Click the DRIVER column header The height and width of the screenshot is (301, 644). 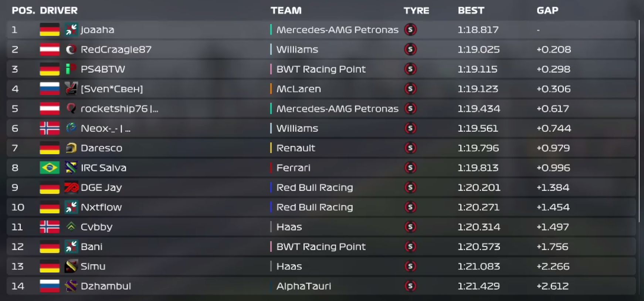pos(59,10)
